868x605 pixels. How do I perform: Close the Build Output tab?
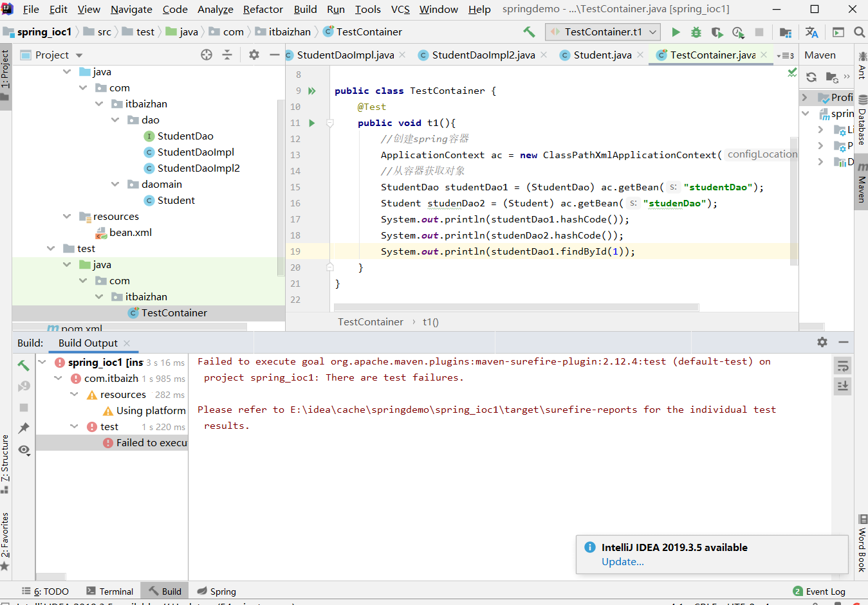pyautogui.click(x=127, y=343)
